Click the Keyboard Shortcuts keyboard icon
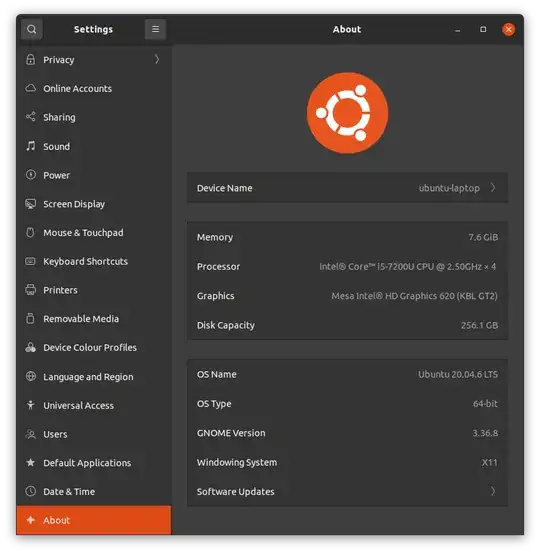540x553 pixels. (x=31, y=261)
